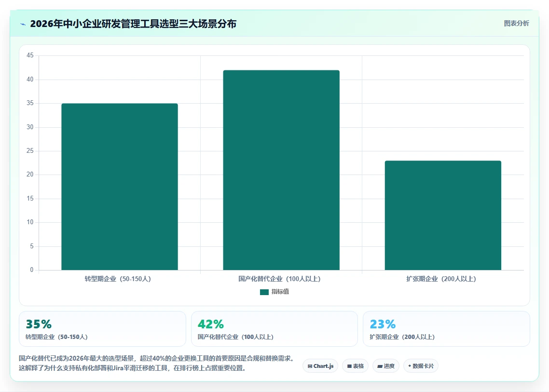Click the 35% data card value
This screenshot has width=549, height=392.
coord(39,324)
